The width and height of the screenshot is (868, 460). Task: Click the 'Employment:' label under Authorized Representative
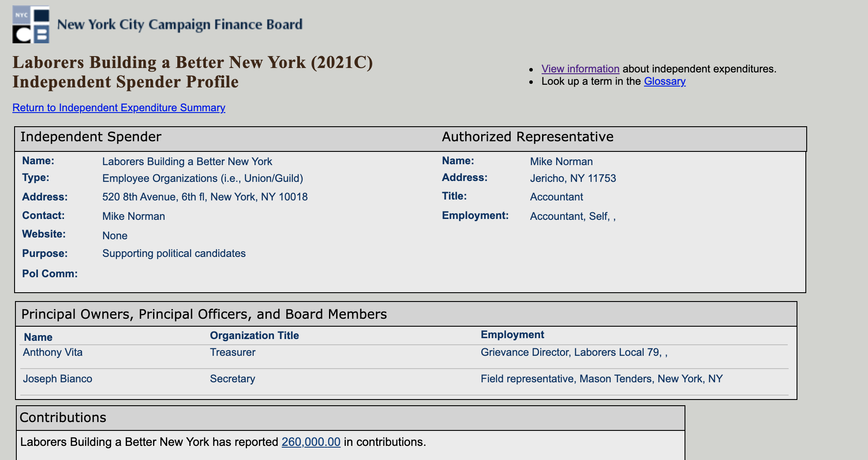(x=475, y=215)
